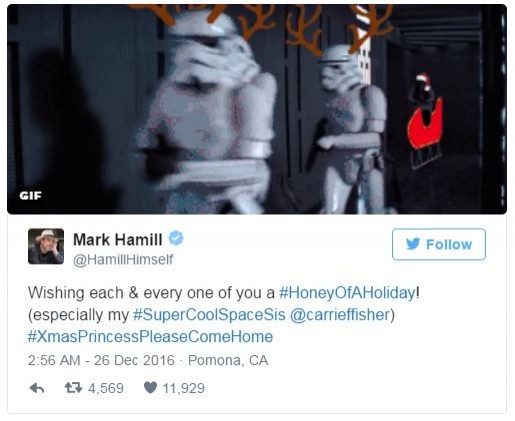Open Mark Hamill's profile picture
515x421 pixels.
[46, 246]
